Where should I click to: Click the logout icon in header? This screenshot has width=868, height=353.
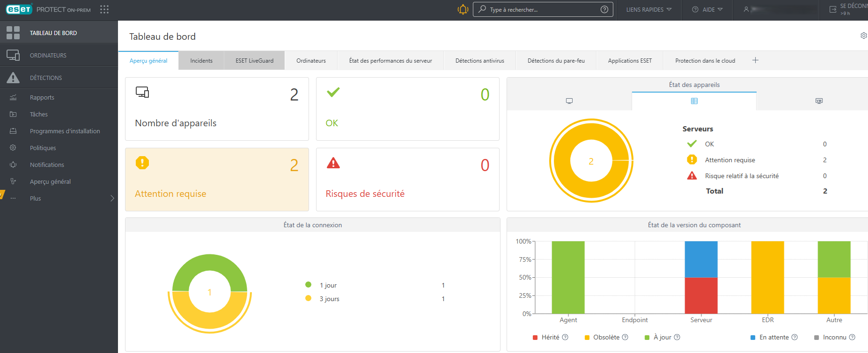pos(833,9)
